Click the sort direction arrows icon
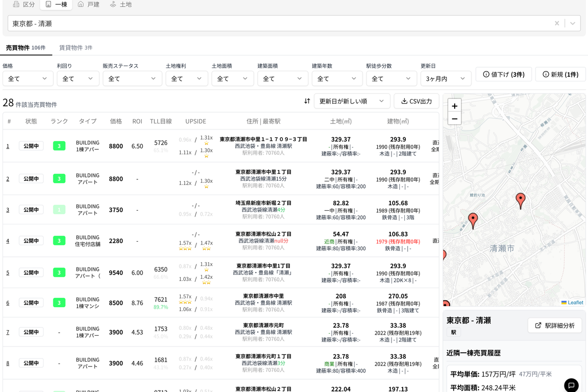Image resolution: width=588 pixels, height=392 pixels. point(307,101)
